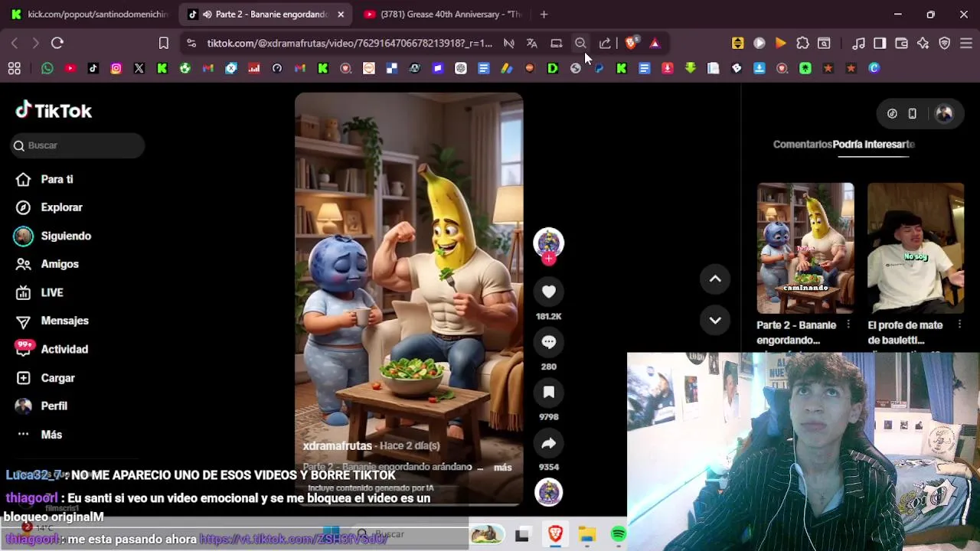Viewport: 980px width, 551px height.
Task: Expand video description with más
Action: (x=502, y=467)
